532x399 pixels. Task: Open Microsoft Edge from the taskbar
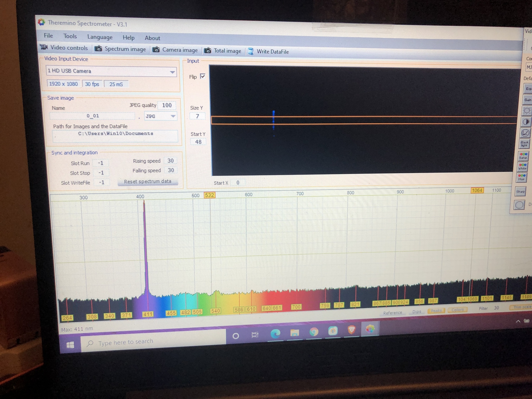275,334
